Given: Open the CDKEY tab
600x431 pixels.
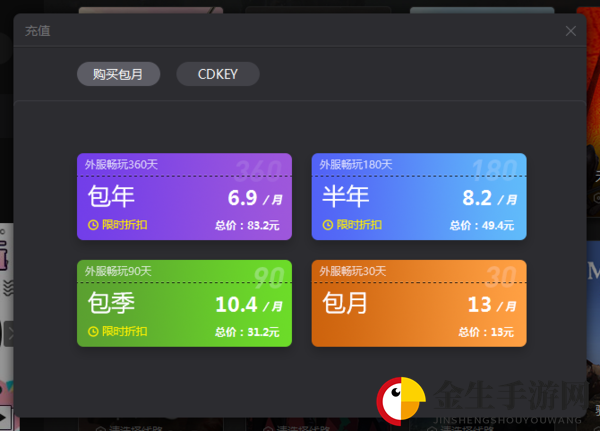Looking at the screenshot, I should [x=218, y=74].
